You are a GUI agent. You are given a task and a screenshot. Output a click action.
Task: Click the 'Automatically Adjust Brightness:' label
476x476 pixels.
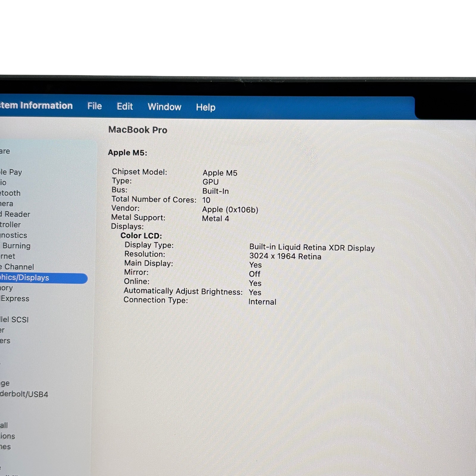tap(183, 291)
